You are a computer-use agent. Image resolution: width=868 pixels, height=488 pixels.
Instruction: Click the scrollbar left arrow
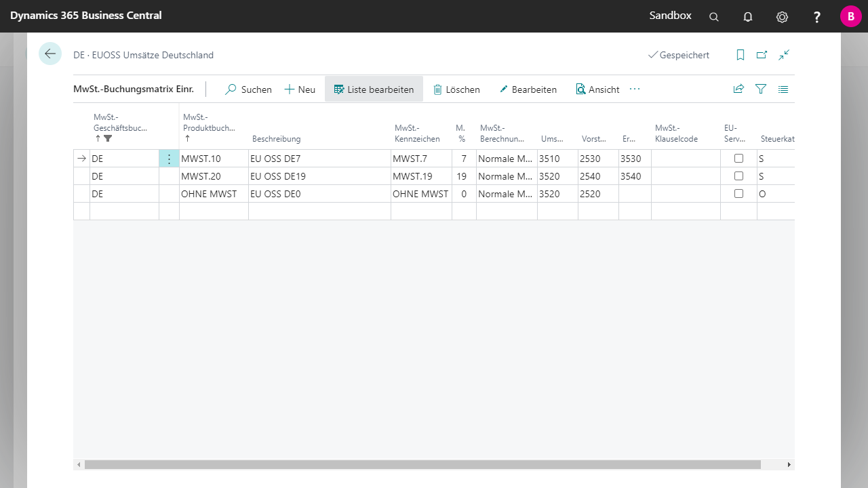79,465
